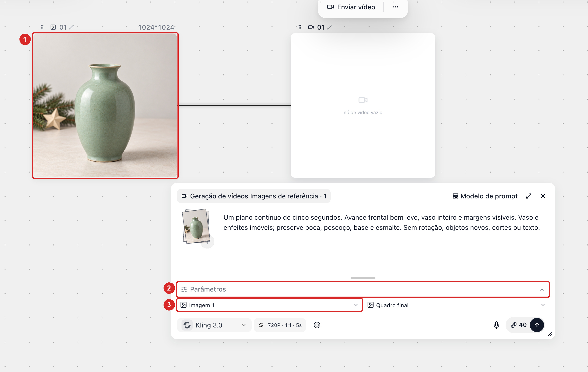Choose a different model from Kling 3.0 dropdown

pyautogui.click(x=214, y=325)
